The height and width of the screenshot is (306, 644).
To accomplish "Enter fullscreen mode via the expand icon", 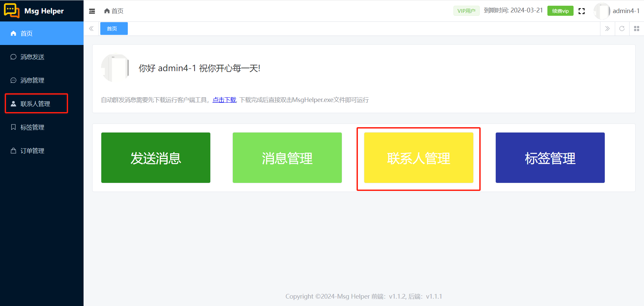I will (x=582, y=11).
